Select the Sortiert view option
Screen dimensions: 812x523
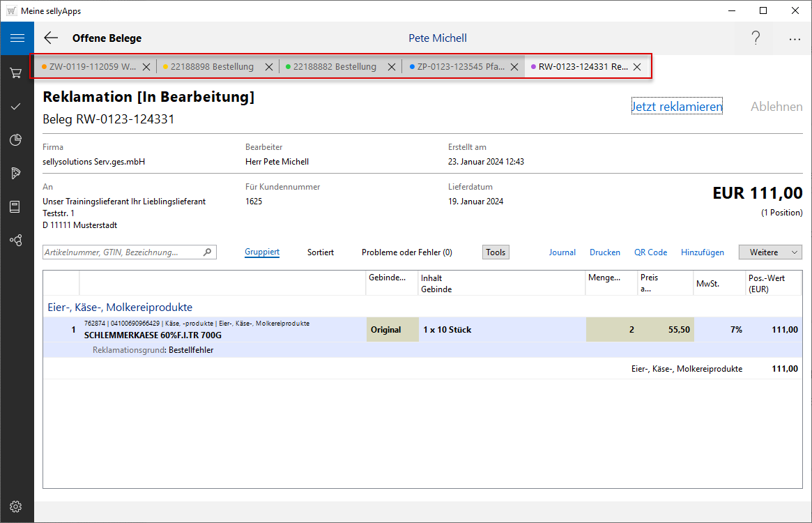tap(321, 252)
